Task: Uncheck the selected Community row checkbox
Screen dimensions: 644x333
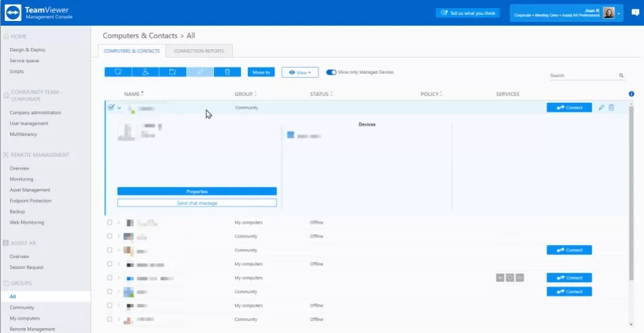Action: (x=111, y=108)
